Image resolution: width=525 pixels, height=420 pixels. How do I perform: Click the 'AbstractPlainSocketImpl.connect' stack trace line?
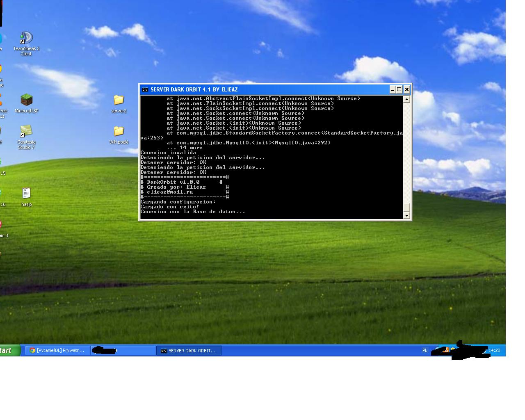click(263, 98)
